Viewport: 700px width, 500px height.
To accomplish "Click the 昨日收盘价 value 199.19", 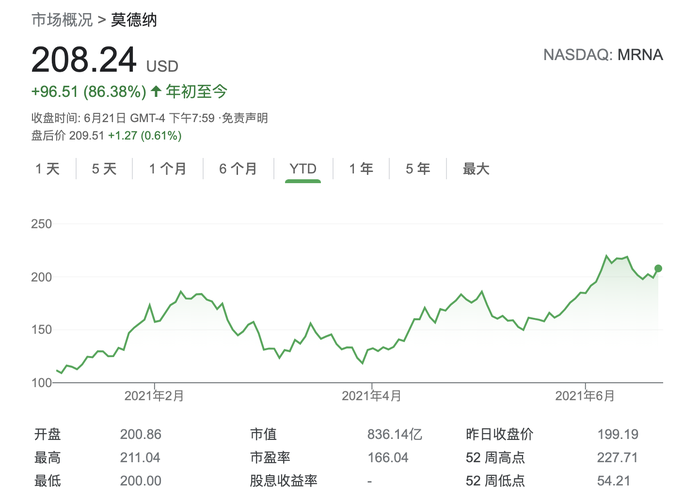I will point(618,434).
